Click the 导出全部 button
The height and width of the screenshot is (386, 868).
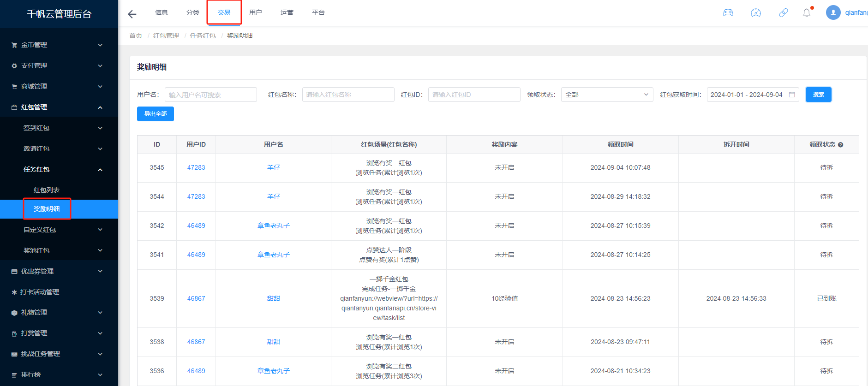pos(156,114)
